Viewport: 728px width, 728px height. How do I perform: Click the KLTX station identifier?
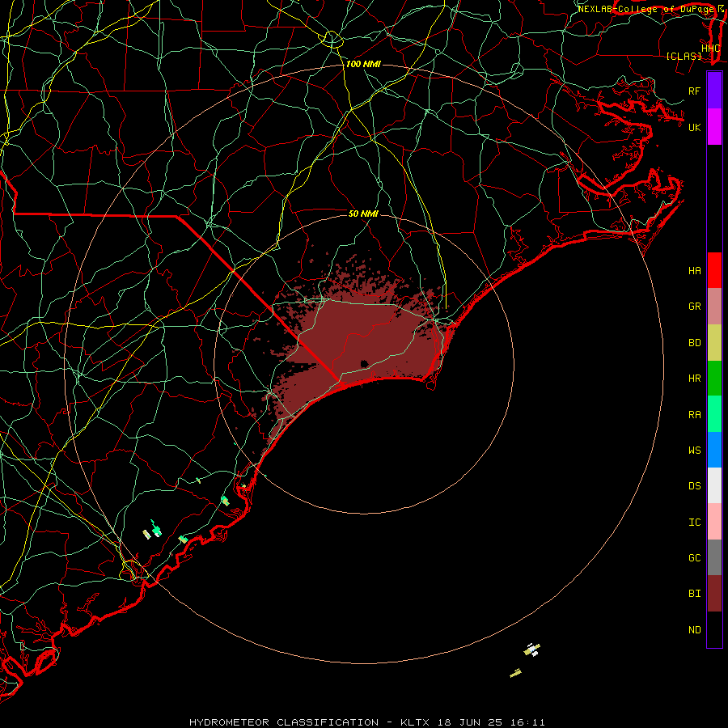(415, 722)
